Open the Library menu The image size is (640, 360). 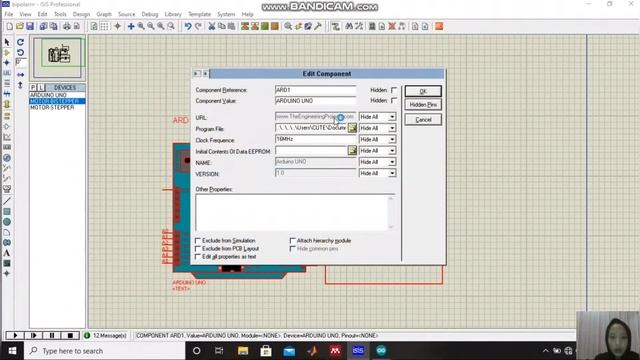[173, 14]
